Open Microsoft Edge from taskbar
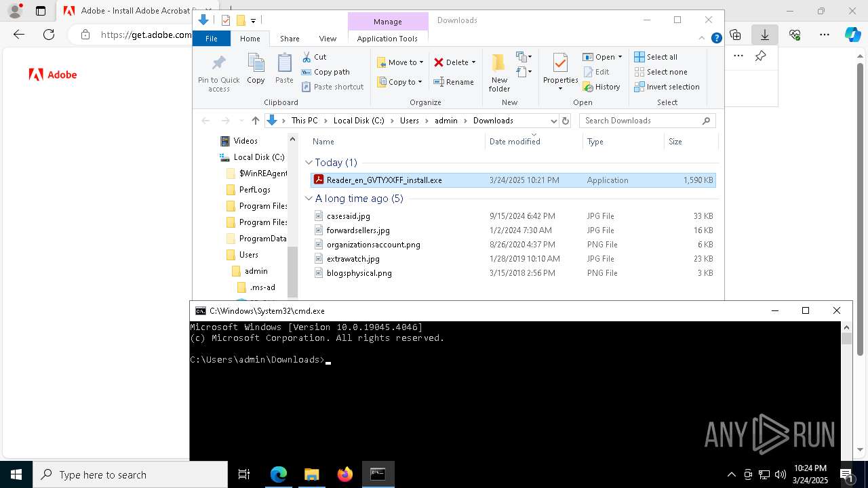 279,475
